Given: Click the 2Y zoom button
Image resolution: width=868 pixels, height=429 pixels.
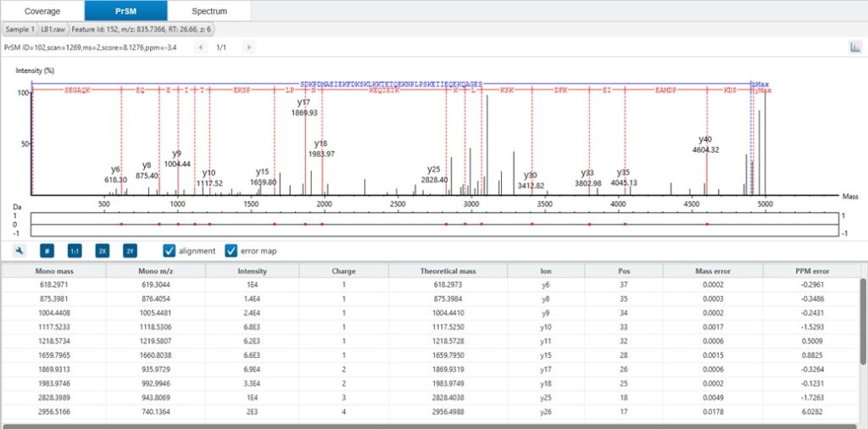Looking at the screenshot, I should pos(130,251).
